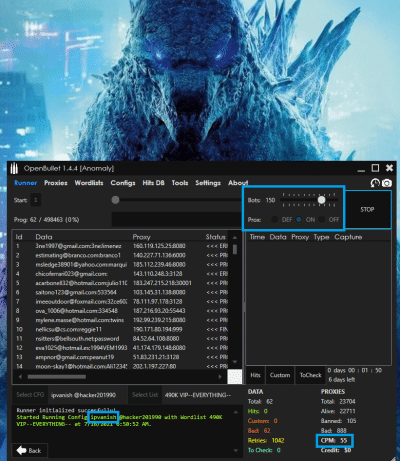Click the Bots slider thumb

(x=321, y=200)
